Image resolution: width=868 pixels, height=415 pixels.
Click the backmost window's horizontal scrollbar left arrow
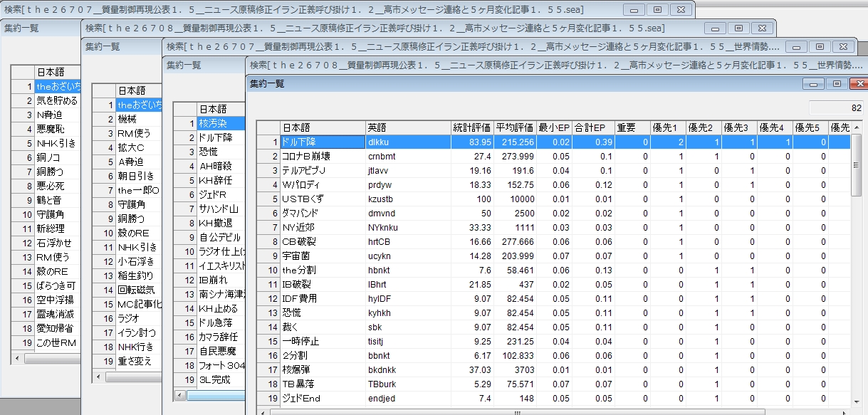(18, 359)
